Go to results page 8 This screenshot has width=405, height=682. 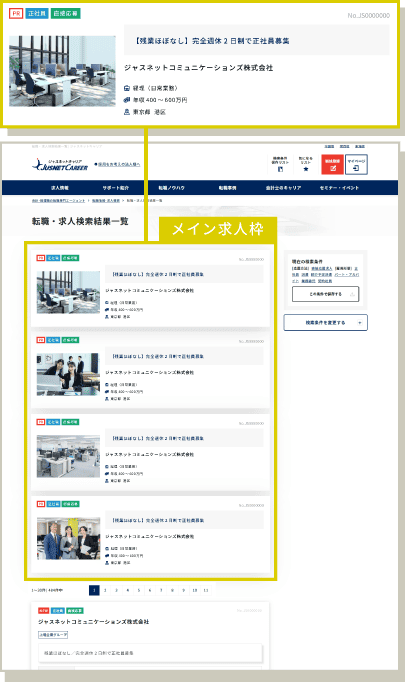tap(172, 590)
